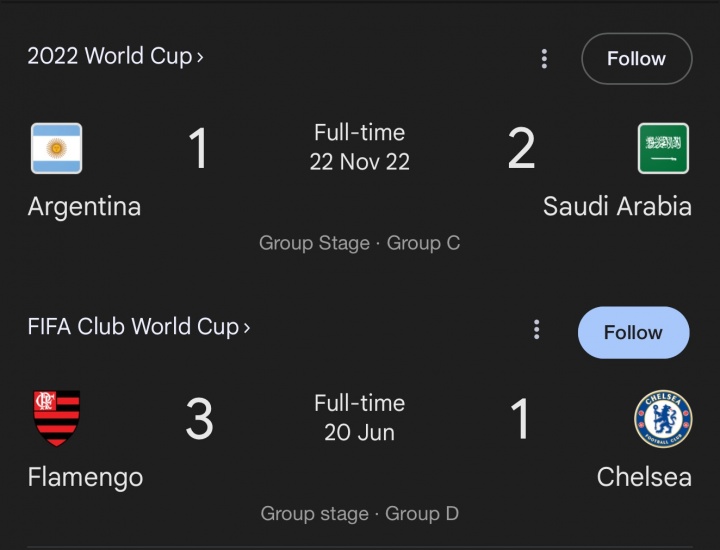The image size is (720, 550).
Task: Click the Chelsea club badge
Action: [663, 419]
